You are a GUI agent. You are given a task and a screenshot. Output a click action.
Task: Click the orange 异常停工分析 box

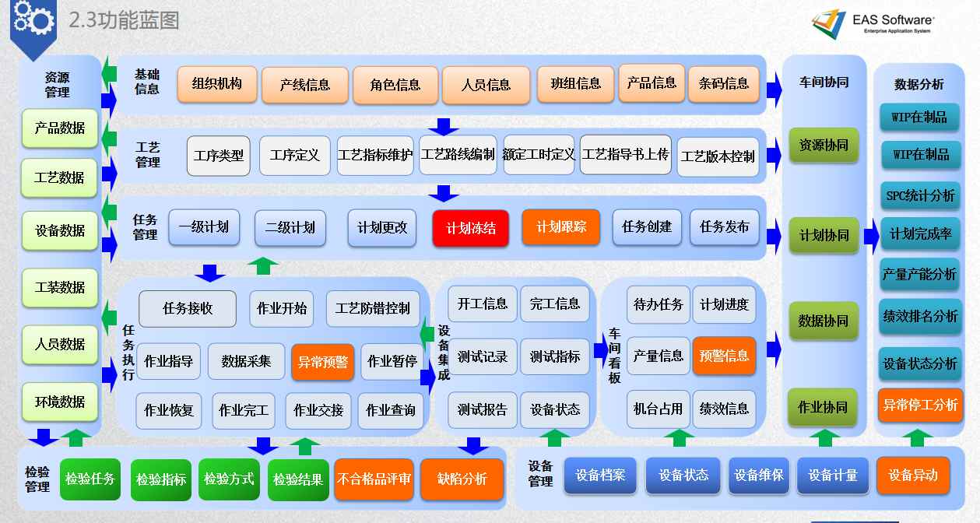coord(919,405)
